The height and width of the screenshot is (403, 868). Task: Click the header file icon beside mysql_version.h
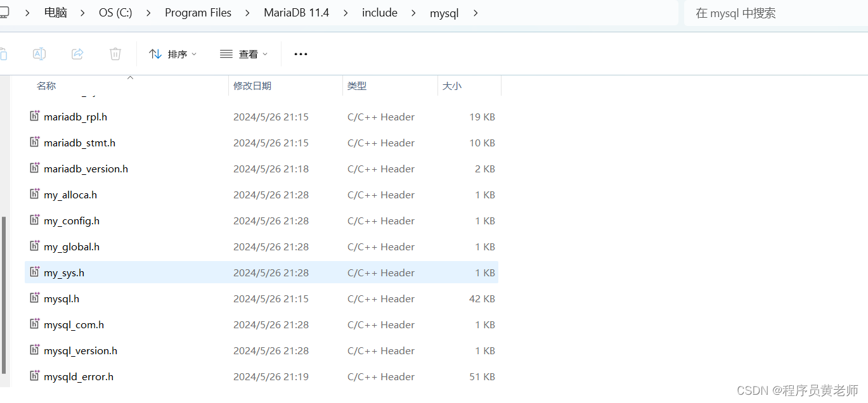35,350
